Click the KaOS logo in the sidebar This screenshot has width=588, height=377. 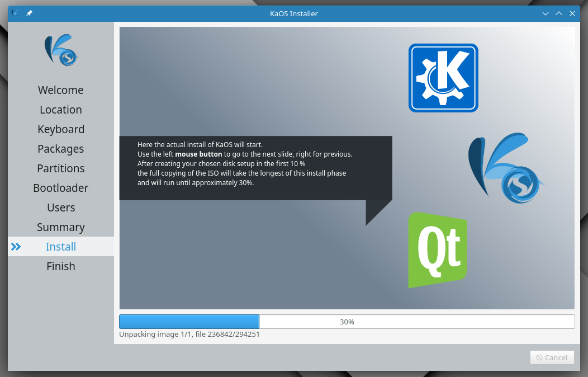pos(61,50)
